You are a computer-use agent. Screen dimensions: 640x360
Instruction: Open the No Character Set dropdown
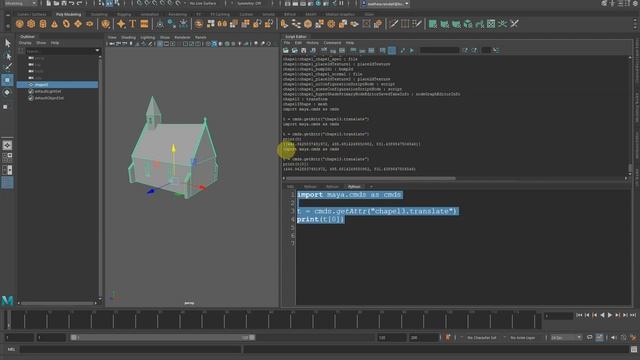point(482,338)
